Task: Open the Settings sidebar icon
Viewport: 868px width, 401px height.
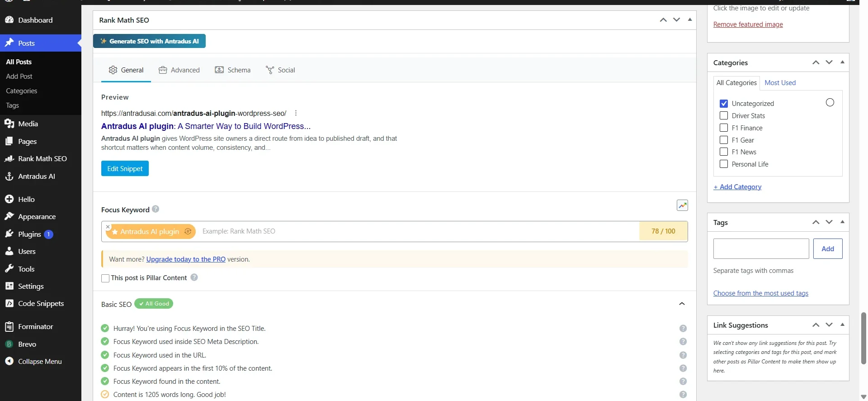Action: pyautogui.click(x=9, y=286)
